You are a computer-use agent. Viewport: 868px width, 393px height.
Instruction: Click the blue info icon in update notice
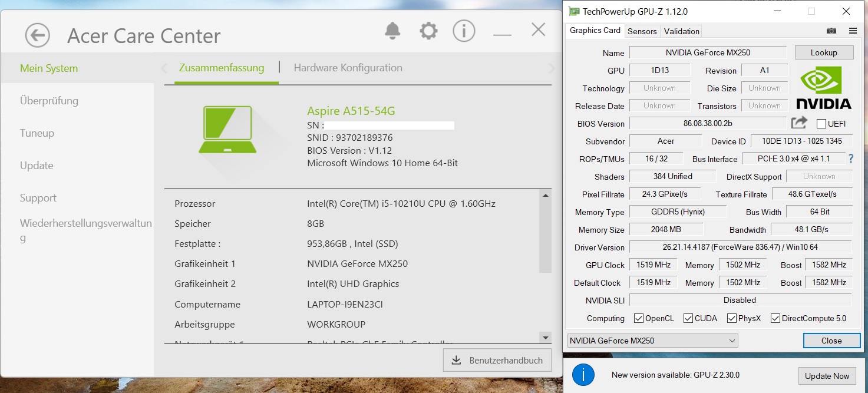tap(583, 375)
